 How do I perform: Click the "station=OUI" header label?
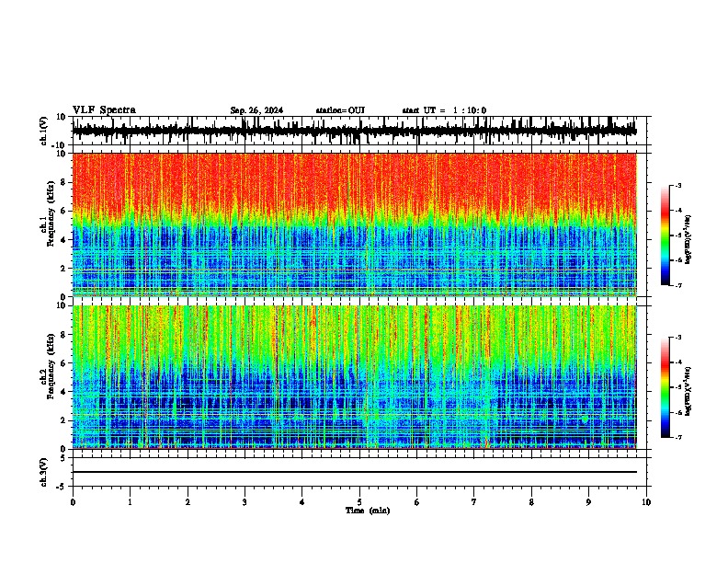click(x=340, y=110)
